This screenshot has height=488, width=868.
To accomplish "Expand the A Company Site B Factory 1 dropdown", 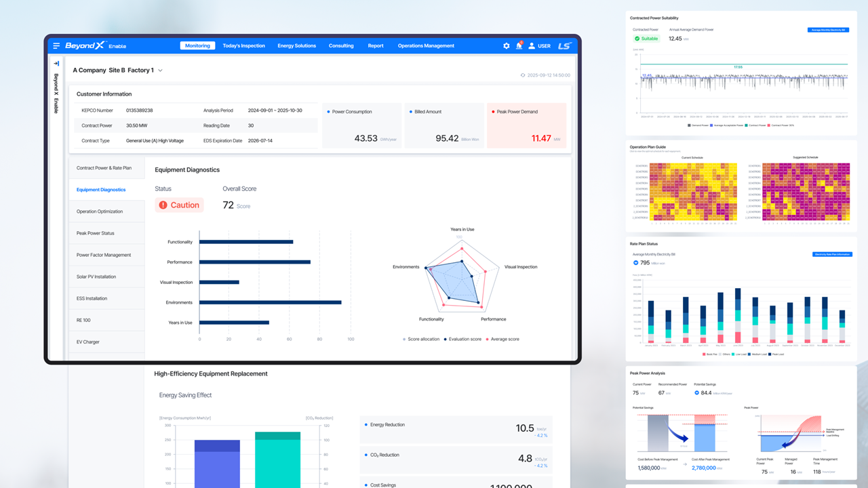I will tap(160, 70).
